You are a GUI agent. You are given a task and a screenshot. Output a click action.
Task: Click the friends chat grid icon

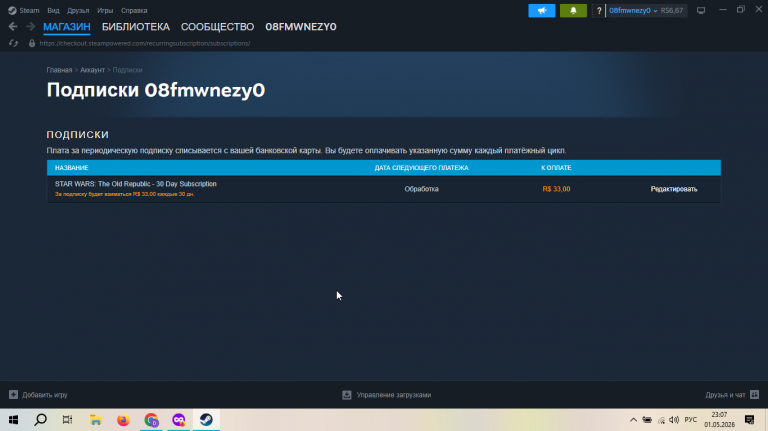(754, 394)
